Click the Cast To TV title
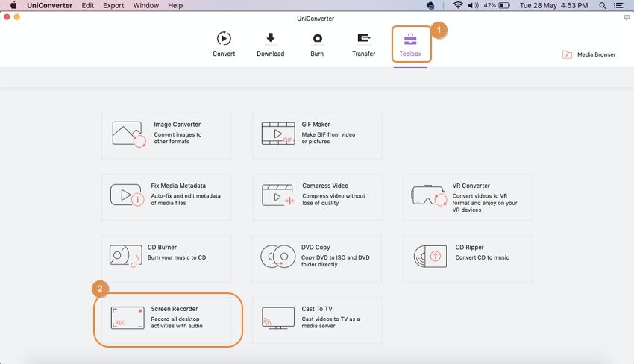Image resolution: width=634 pixels, height=364 pixels. coord(317,309)
